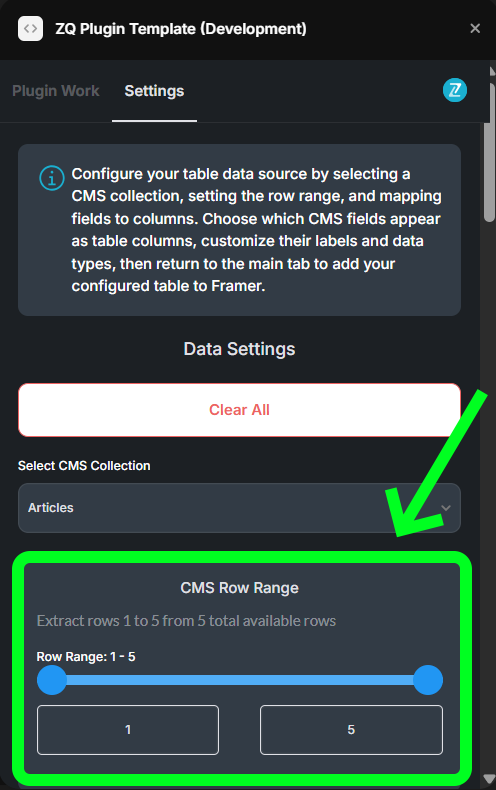Focus the maximum row input showing 5
496x790 pixels.
pyautogui.click(x=351, y=730)
